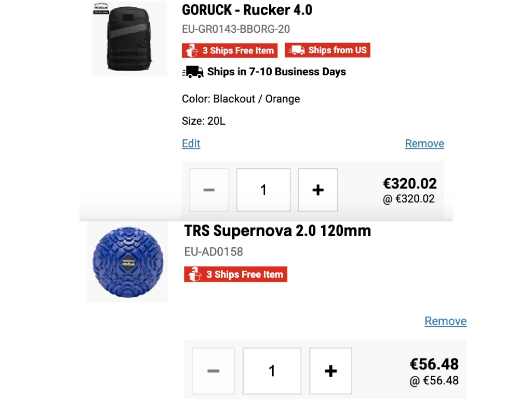Open the black GORUCK backpack thumbnail
The image size is (532, 399).
click(x=129, y=39)
